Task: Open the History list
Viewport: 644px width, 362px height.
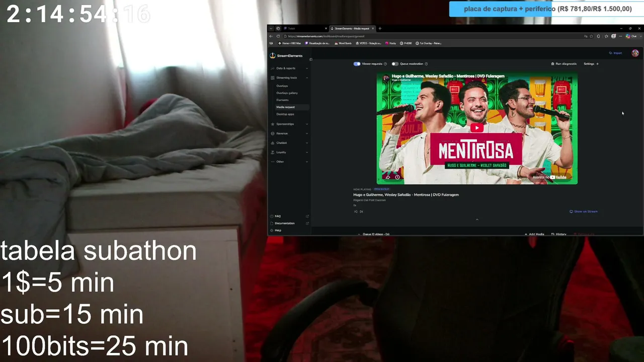Action: pyautogui.click(x=559, y=234)
